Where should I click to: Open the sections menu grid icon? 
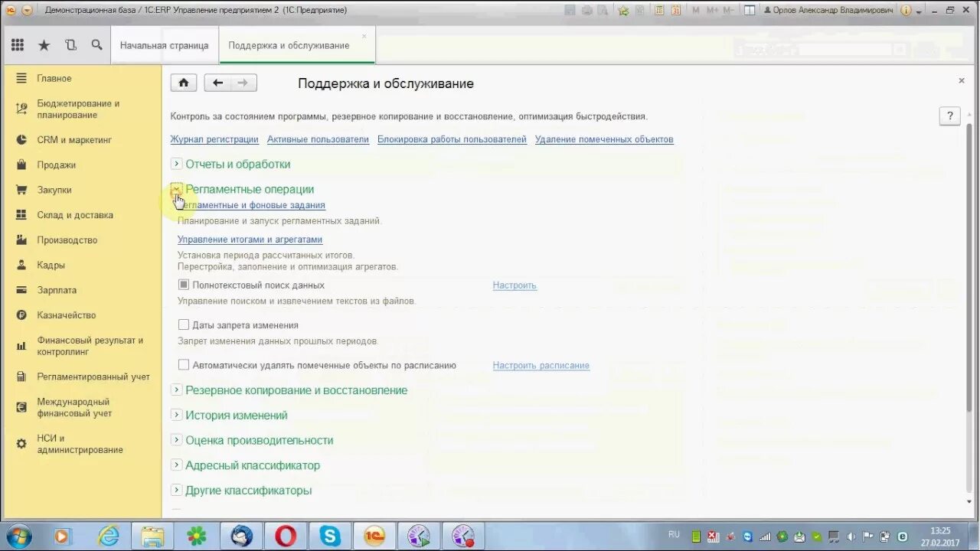click(17, 45)
